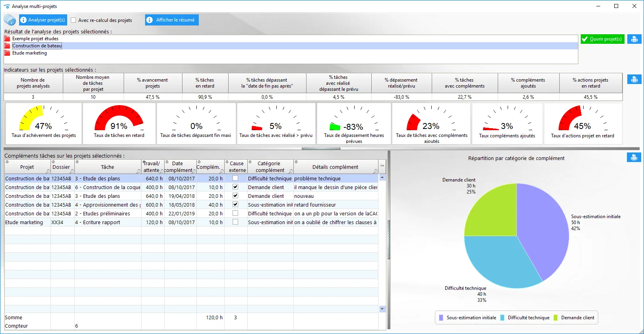Open the search filter icon in Date complément column
Viewport: 644px width, 334px height.
(194, 172)
